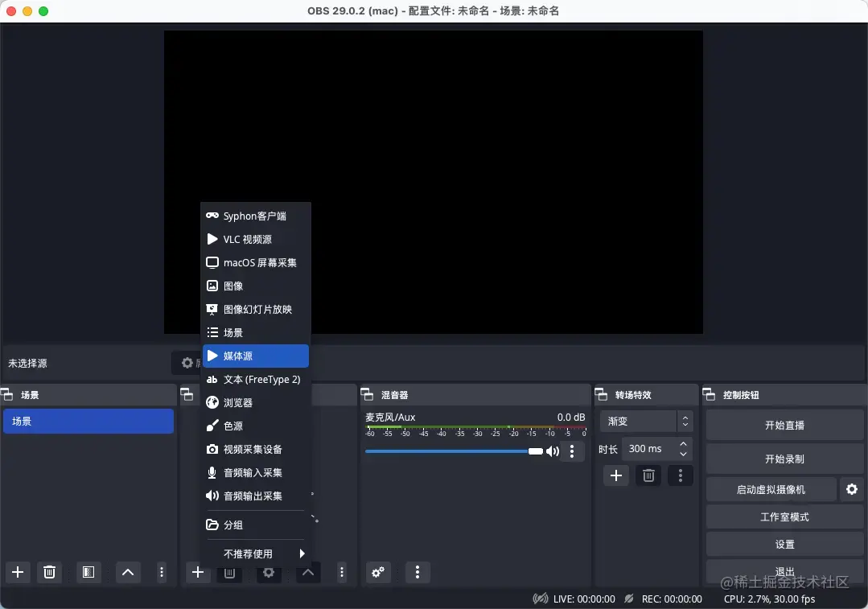868x609 pixels.
Task: Enable 工作室模式
Action: [784, 516]
